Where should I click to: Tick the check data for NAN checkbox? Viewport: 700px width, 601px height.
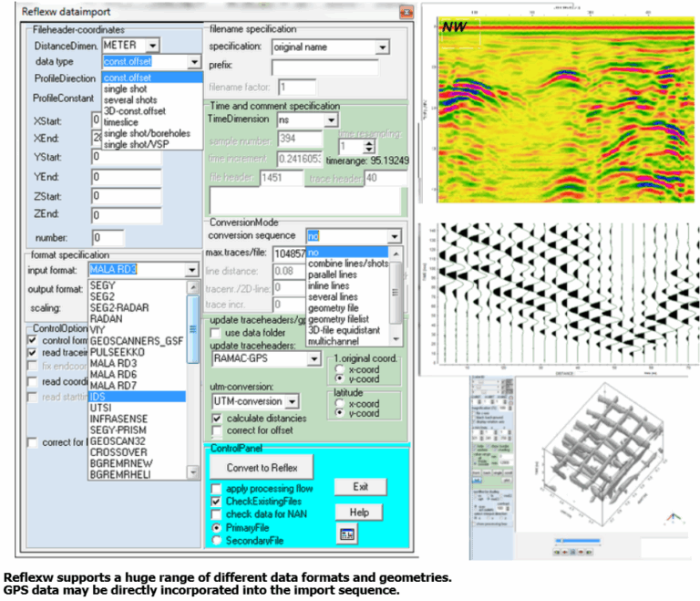[x=216, y=514]
